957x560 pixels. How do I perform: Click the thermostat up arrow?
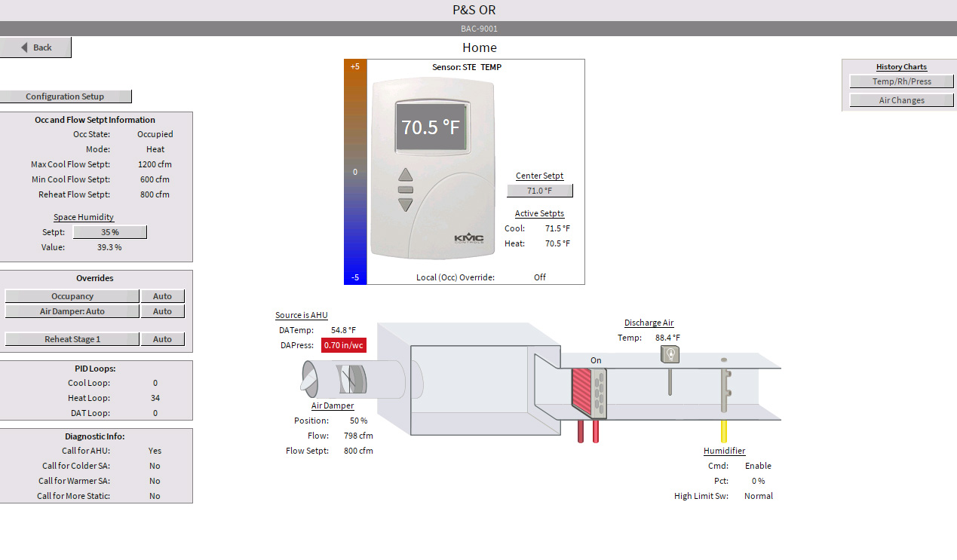click(406, 174)
